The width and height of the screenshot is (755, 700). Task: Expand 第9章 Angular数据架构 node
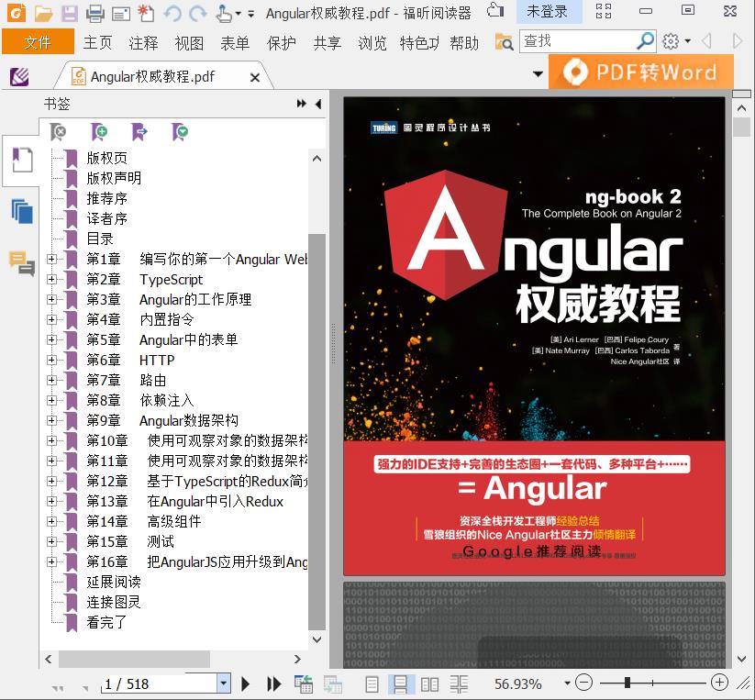(51, 420)
